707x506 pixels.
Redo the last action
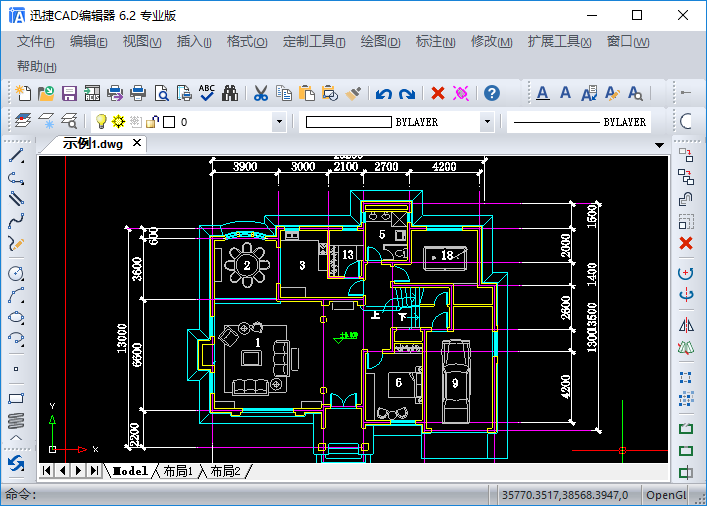[407, 94]
